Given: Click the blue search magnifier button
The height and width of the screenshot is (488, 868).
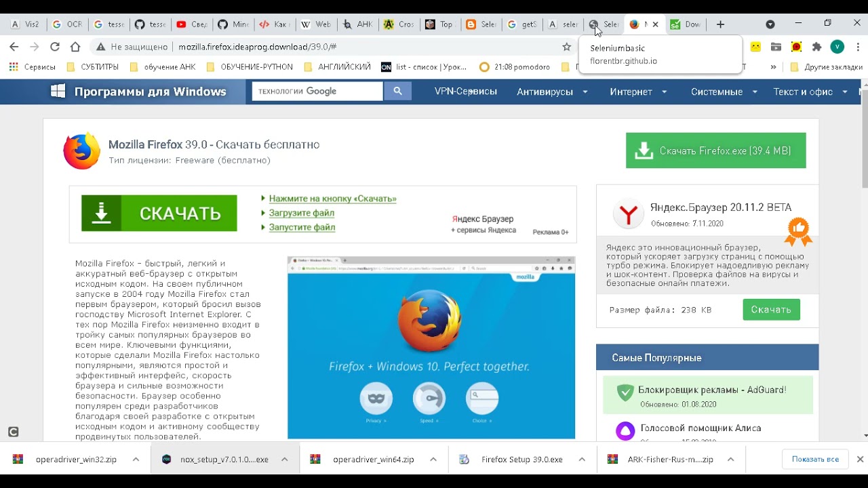Looking at the screenshot, I should pos(398,91).
